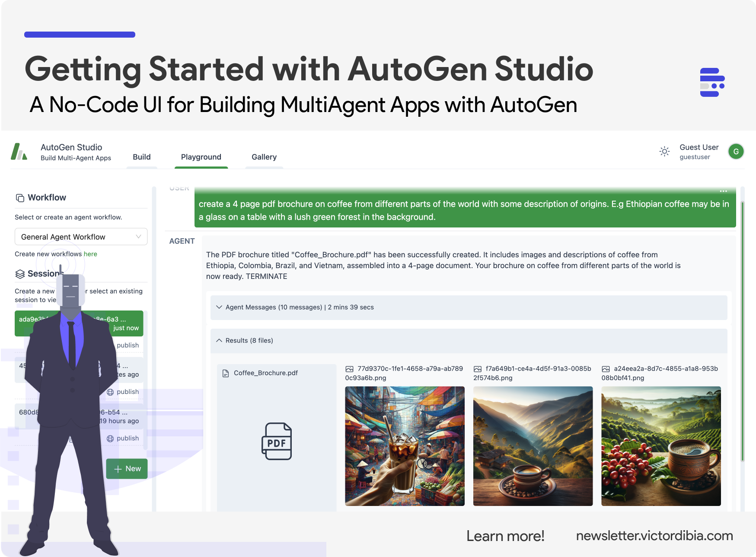The width and height of the screenshot is (756, 557).
Task: Click the f7a649b1 png filename text
Action: [x=533, y=373]
